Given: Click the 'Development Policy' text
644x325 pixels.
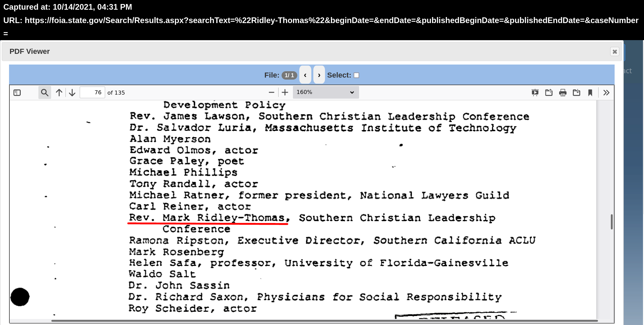Looking at the screenshot, I should (224, 105).
